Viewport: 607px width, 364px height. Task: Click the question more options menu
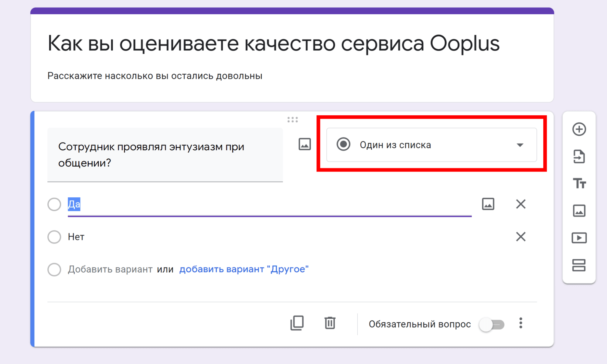(521, 322)
